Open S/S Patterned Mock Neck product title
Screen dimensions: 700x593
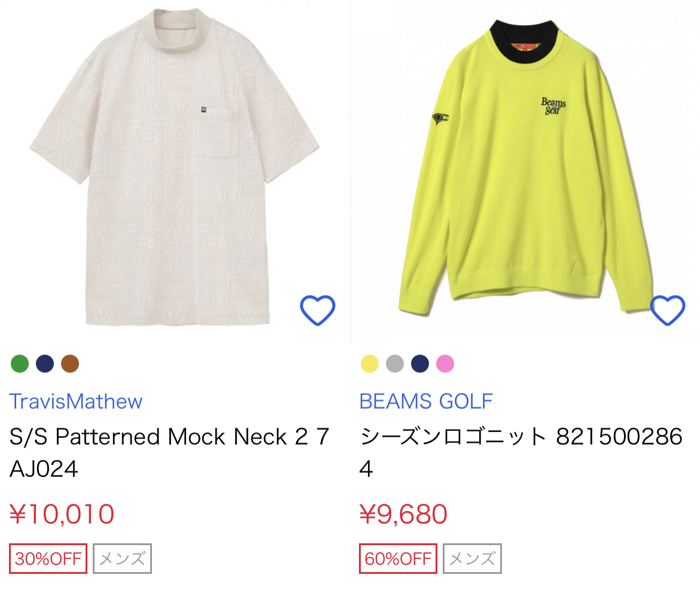[169, 452]
